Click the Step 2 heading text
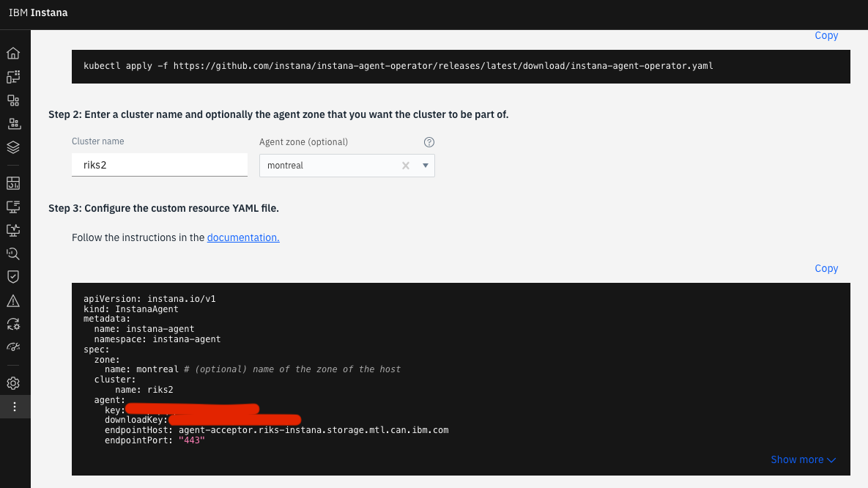Screen dimensions: 868x488 [278, 114]
